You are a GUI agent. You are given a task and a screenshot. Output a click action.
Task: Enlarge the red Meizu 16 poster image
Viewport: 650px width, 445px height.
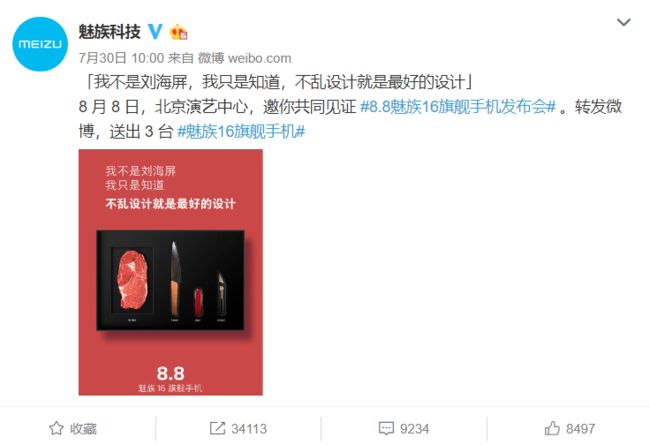coord(170,272)
